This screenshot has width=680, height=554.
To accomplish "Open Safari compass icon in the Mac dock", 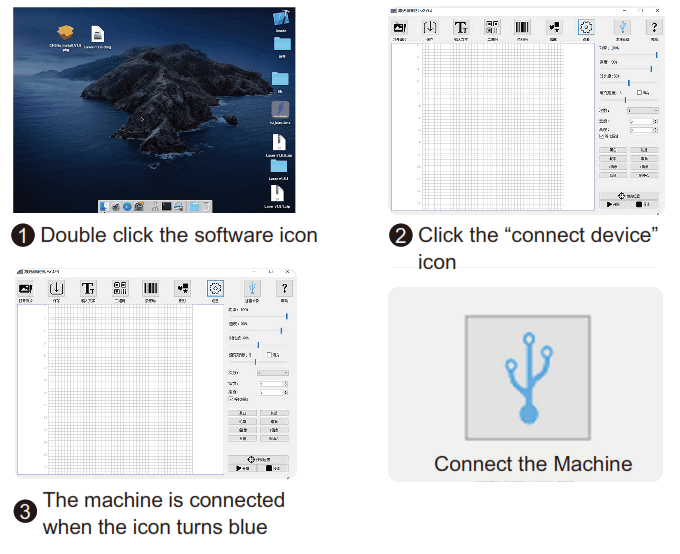I will coord(127,207).
